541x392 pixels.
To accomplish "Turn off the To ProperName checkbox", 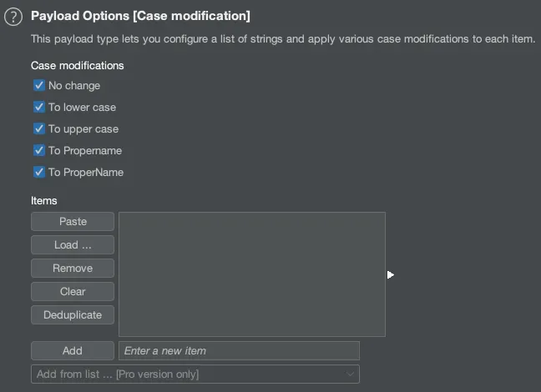I will tap(39, 173).
